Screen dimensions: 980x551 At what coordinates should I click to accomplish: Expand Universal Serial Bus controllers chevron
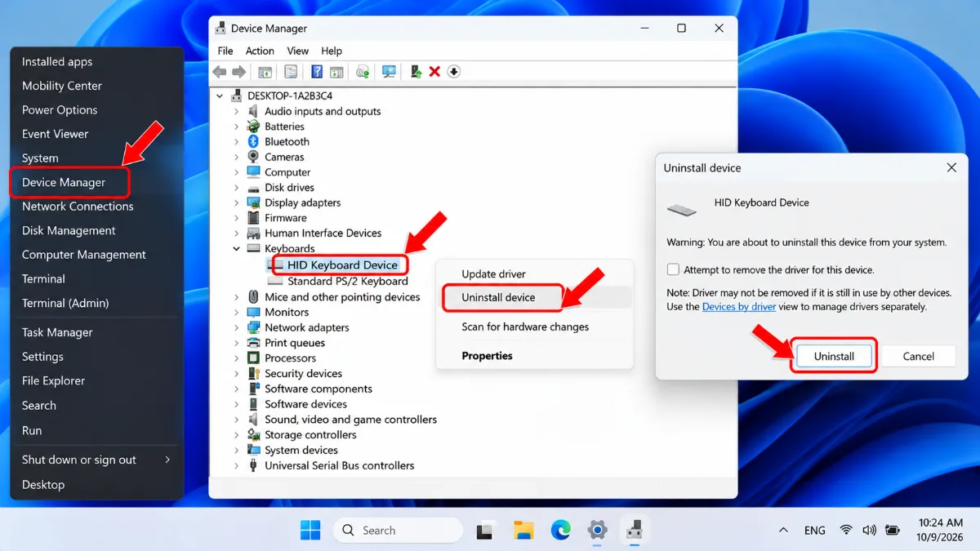pyautogui.click(x=237, y=466)
